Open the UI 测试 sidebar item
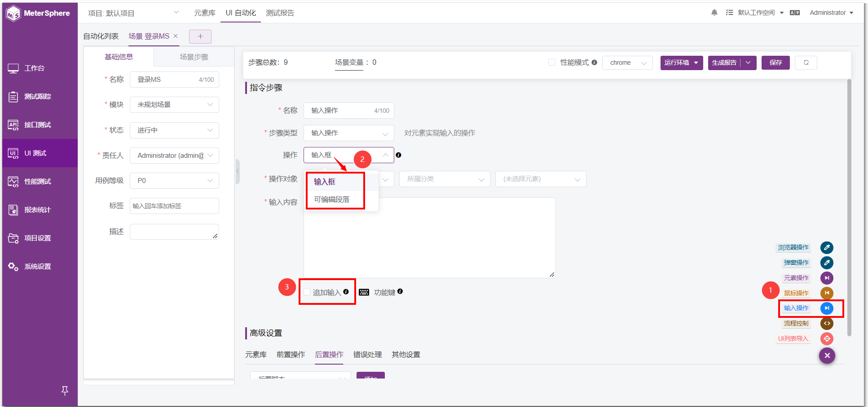The height and width of the screenshot is (410, 868). [x=40, y=153]
